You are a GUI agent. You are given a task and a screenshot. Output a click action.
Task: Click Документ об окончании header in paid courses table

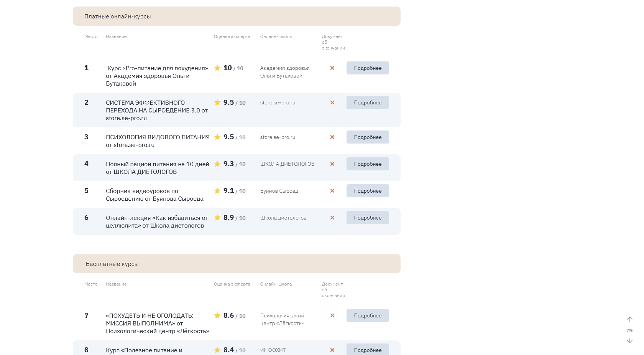click(333, 42)
